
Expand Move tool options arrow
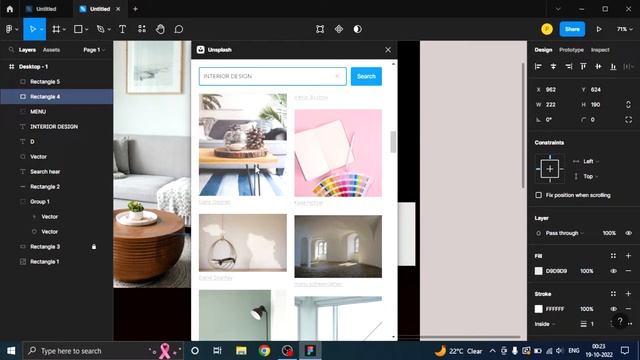[42, 29]
